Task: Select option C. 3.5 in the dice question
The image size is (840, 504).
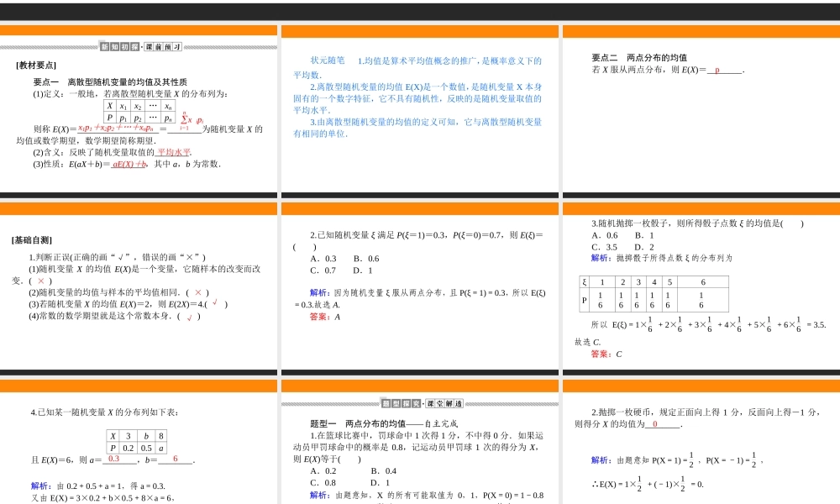Action: click(604, 247)
